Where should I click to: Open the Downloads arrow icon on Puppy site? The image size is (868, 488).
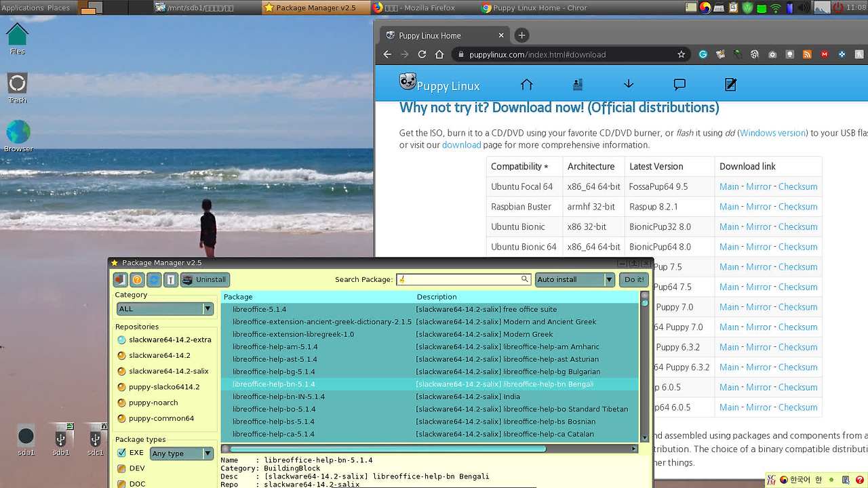click(628, 83)
